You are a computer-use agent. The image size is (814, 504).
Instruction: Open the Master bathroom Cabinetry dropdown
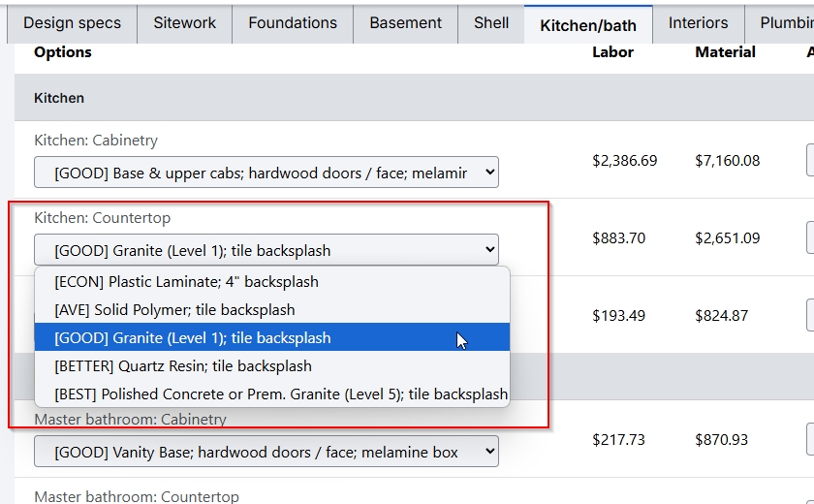(266, 452)
